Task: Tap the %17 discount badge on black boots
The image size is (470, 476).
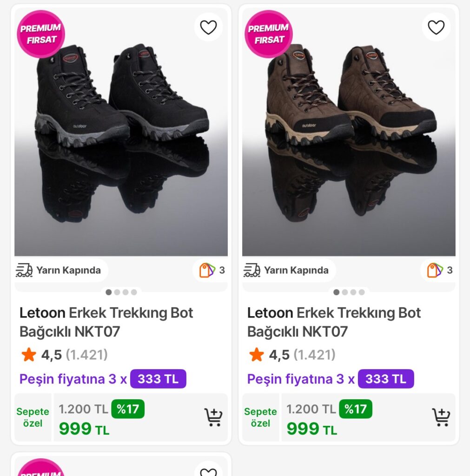Action: pos(128,409)
